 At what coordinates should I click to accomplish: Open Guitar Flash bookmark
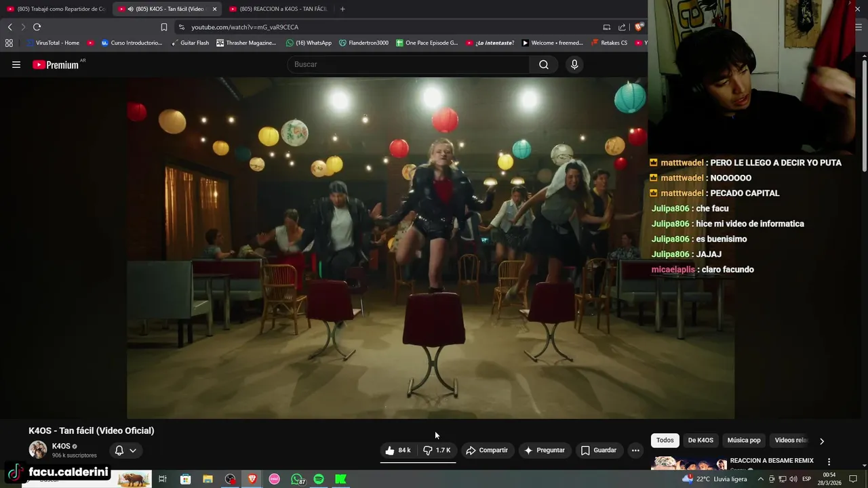189,43
